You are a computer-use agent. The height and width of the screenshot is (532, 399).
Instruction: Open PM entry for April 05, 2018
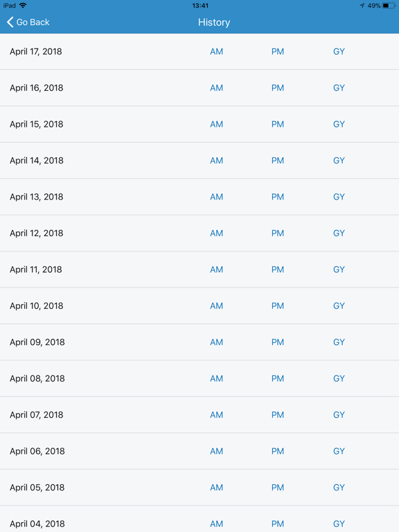pos(278,487)
